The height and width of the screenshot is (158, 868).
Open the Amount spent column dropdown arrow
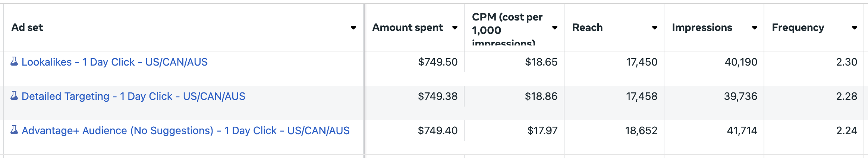pos(455,28)
